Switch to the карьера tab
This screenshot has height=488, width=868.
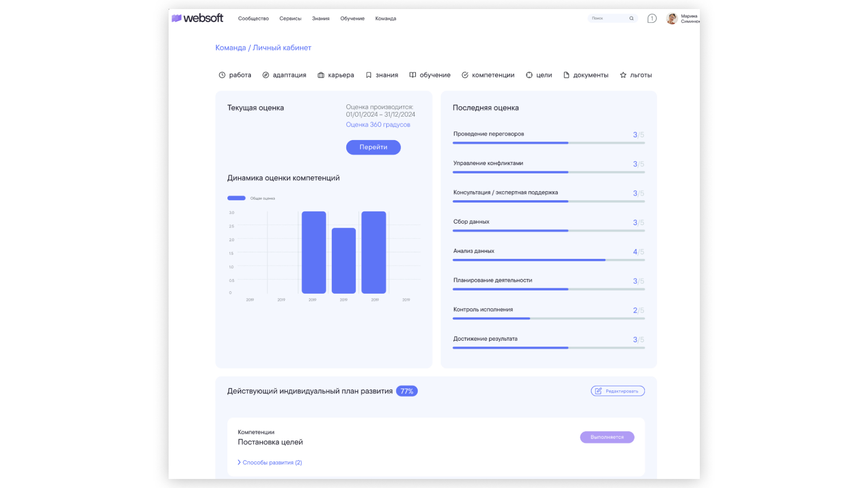[336, 75]
